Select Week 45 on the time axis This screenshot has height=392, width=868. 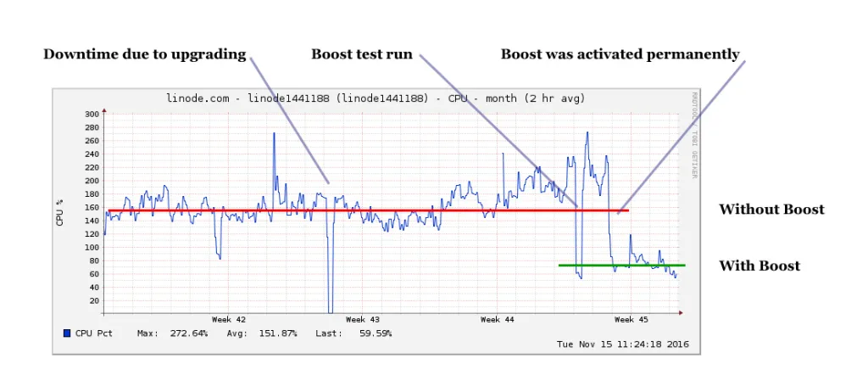631,320
